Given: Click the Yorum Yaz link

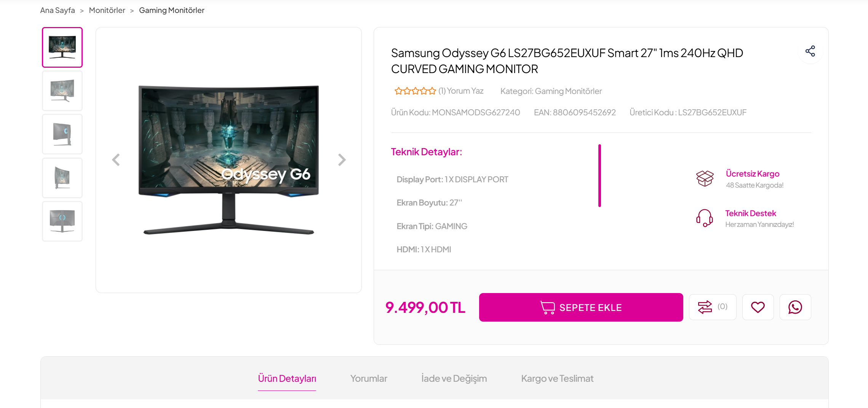Looking at the screenshot, I should [x=465, y=91].
